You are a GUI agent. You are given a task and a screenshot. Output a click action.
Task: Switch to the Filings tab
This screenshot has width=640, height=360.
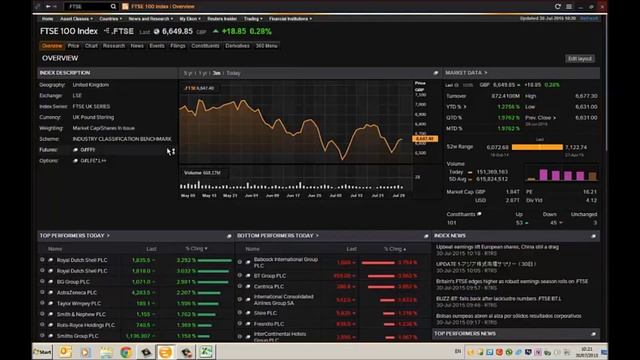(178, 46)
